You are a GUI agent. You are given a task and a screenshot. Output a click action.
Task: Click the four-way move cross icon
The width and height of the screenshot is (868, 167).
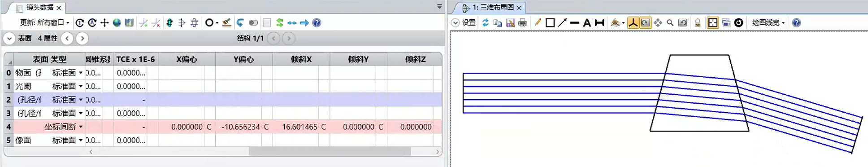pos(104,22)
